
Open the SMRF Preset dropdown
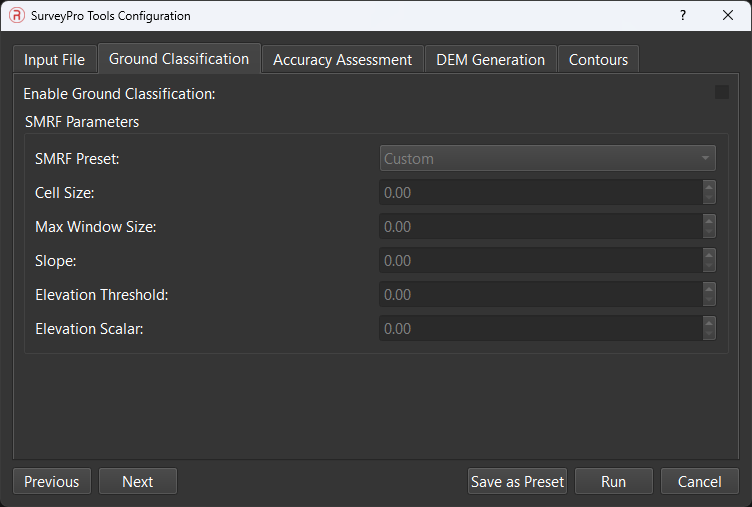[547, 159]
